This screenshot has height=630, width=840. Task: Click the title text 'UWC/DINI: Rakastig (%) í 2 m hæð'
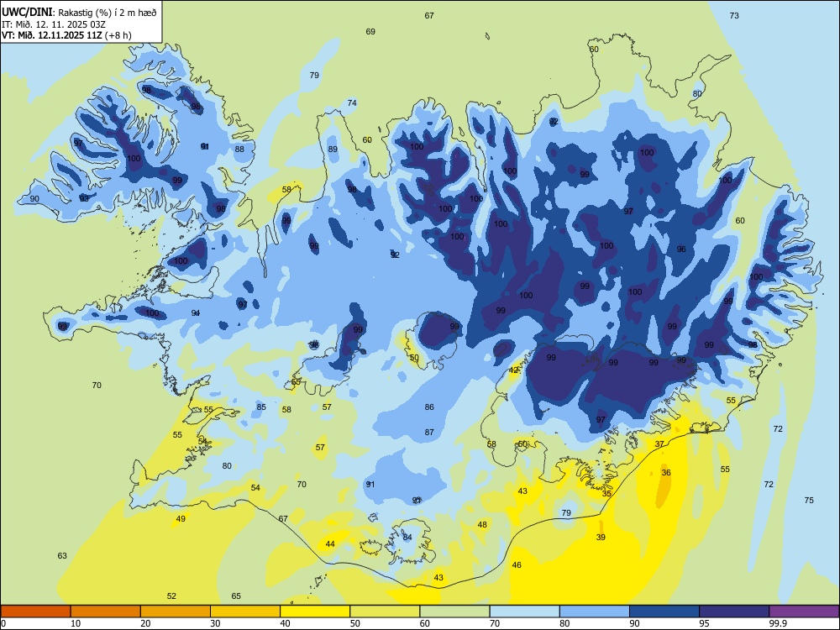click(x=79, y=13)
